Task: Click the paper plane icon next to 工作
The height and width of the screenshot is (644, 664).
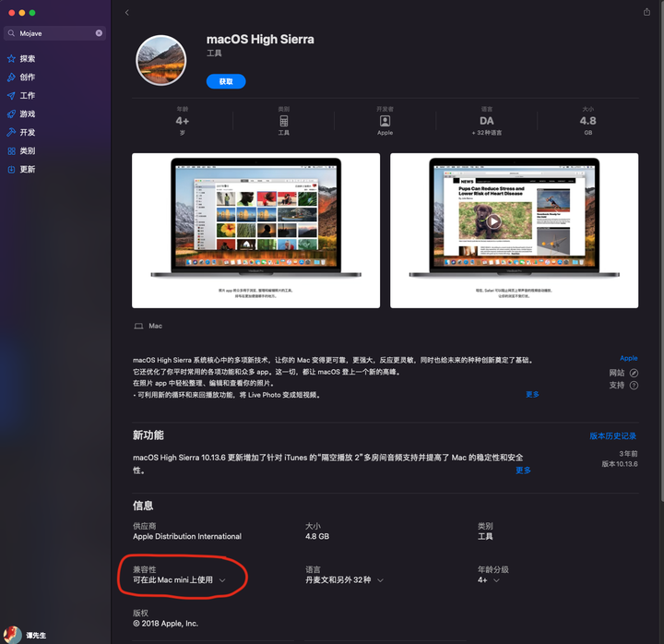Action: coord(11,96)
